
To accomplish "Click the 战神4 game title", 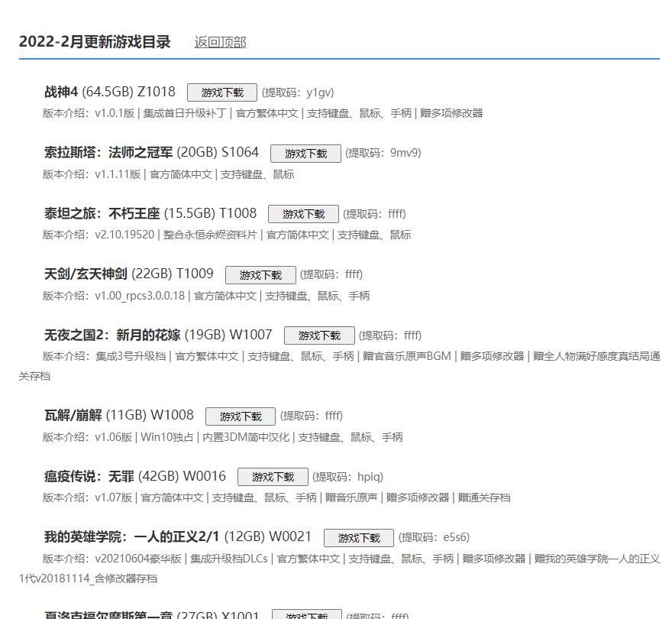I will tap(61, 92).
